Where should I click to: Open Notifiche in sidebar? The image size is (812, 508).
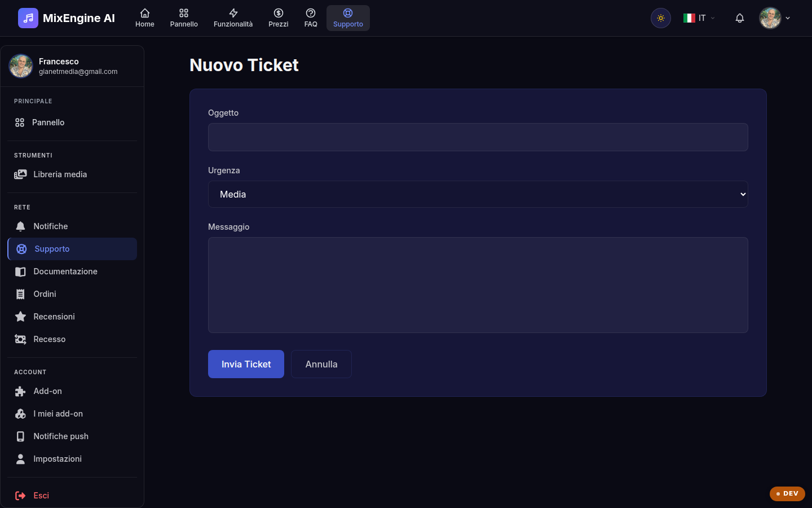[x=72, y=226]
